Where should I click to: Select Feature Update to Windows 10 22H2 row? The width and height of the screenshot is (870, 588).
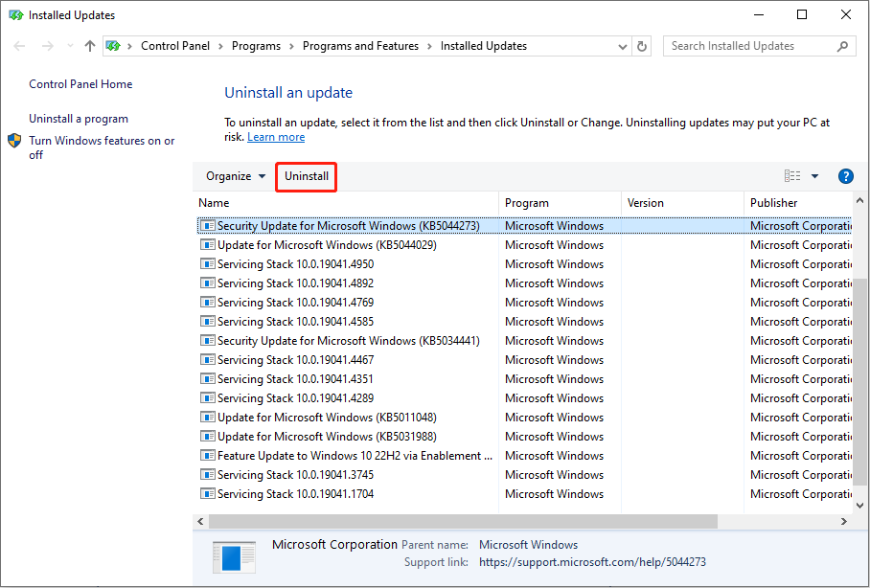tap(524, 456)
